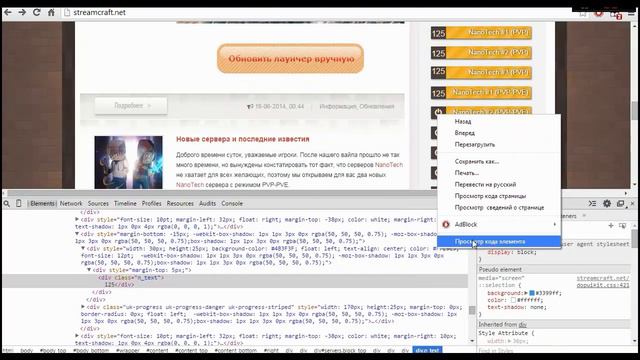Open the Profiles tab
640x360 pixels.
pos(151,203)
